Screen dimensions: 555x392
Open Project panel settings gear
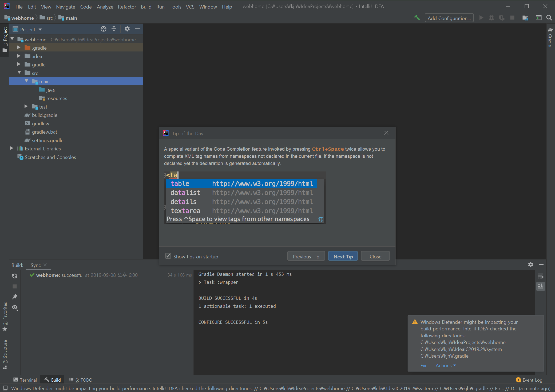pos(127,29)
